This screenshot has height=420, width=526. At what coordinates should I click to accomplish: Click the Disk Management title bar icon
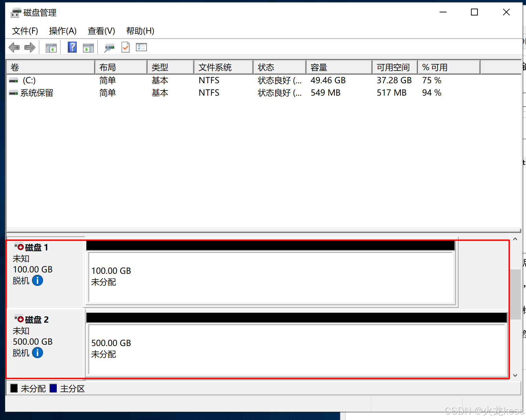click(16, 13)
